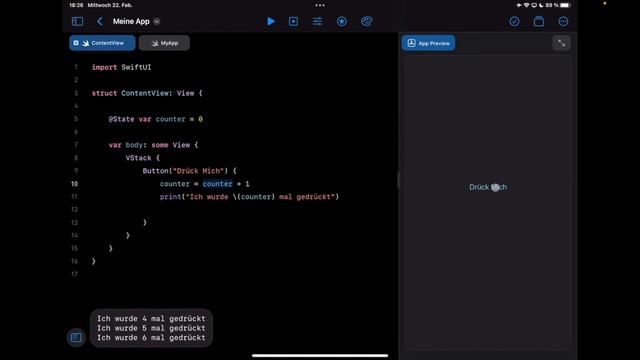Click the App Preview button
The image size is (640, 360).
pos(428,43)
